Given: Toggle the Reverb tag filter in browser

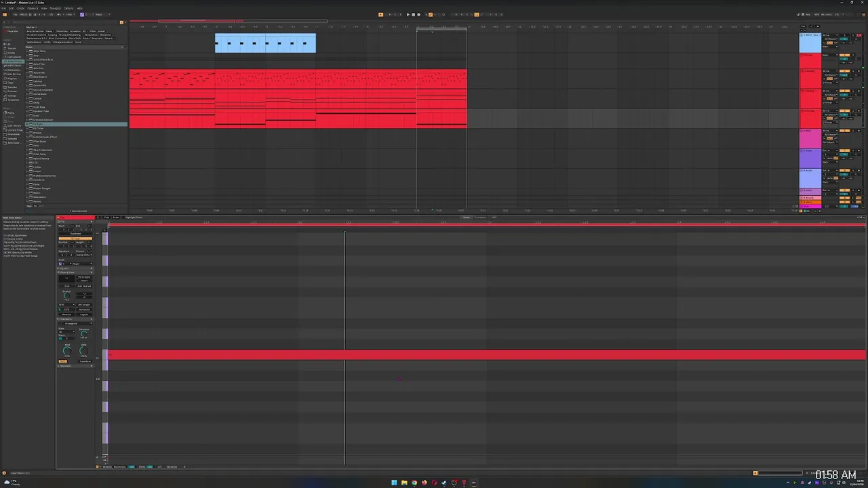Looking at the screenshot, I should tap(109, 39).
